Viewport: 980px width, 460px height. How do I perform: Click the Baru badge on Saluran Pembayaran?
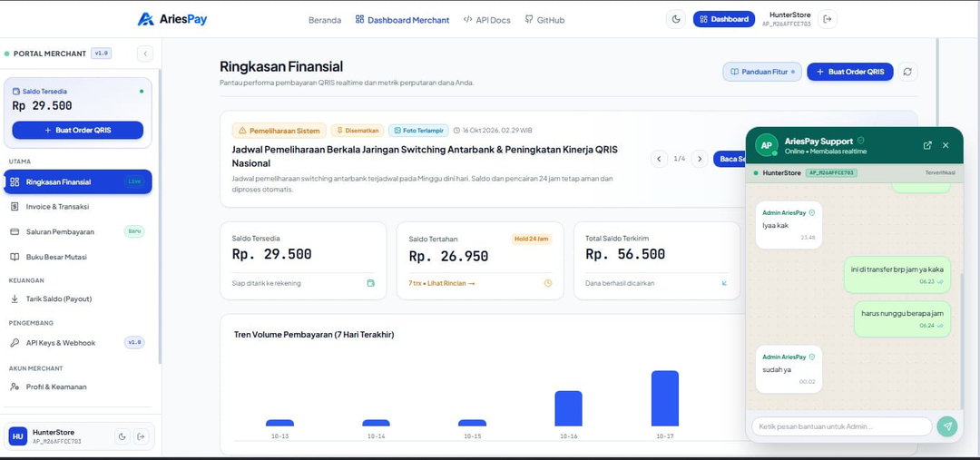point(134,231)
